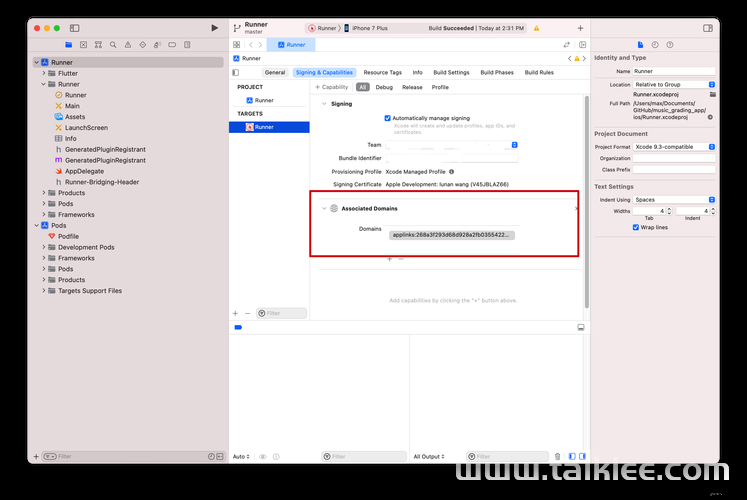Select the Podfile in navigator

pyautogui.click(x=69, y=236)
